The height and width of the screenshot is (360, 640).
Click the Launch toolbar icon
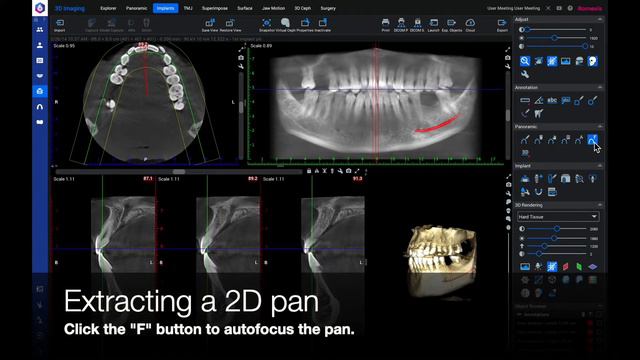pos(433,25)
